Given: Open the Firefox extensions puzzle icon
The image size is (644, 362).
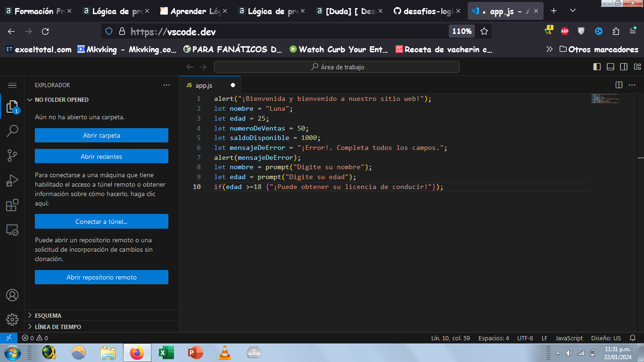Looking at the screenshot, I should [x=616, y=32].
